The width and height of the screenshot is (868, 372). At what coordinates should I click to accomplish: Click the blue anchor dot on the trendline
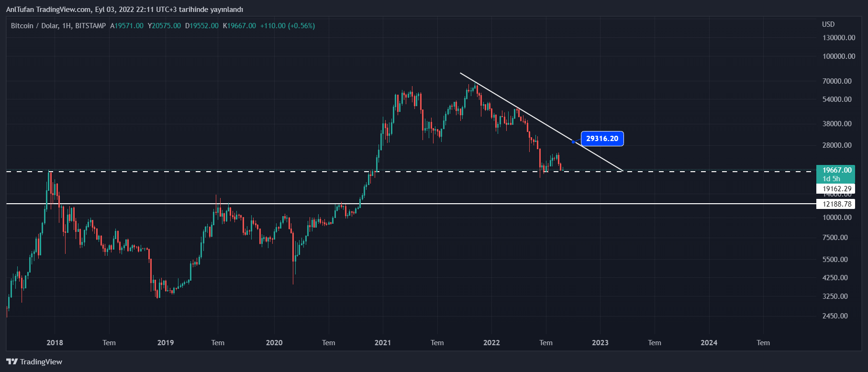[x=573, y=142]
